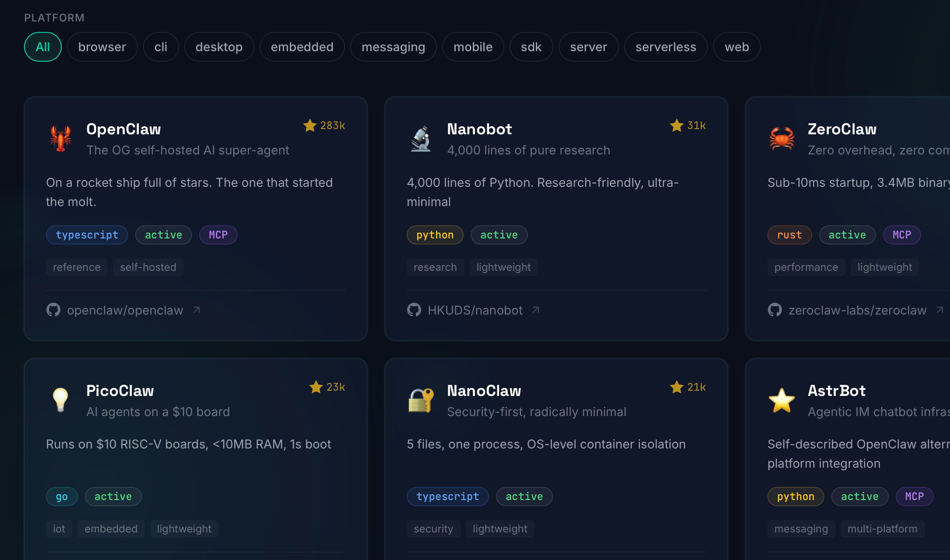Click the OpenClaw lobster icon

coord(60,139)
